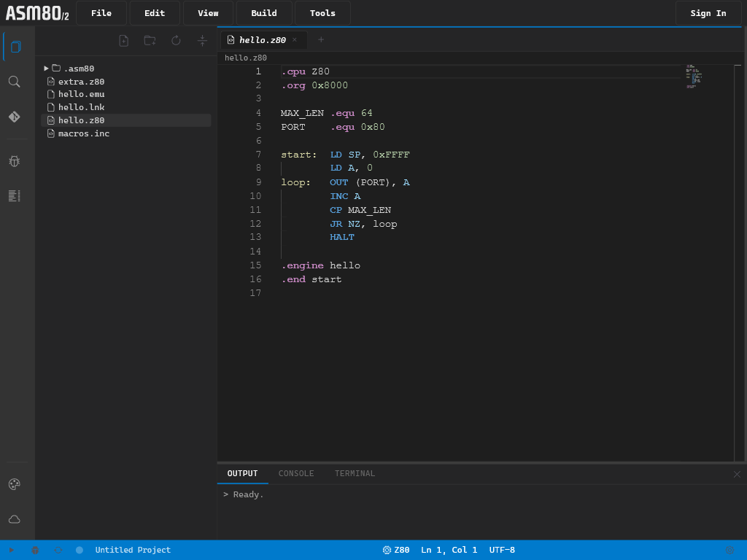Screen dimensions: 747x560
Task: Open the search panel in sidebar
Action: click(x=15, y=82)
